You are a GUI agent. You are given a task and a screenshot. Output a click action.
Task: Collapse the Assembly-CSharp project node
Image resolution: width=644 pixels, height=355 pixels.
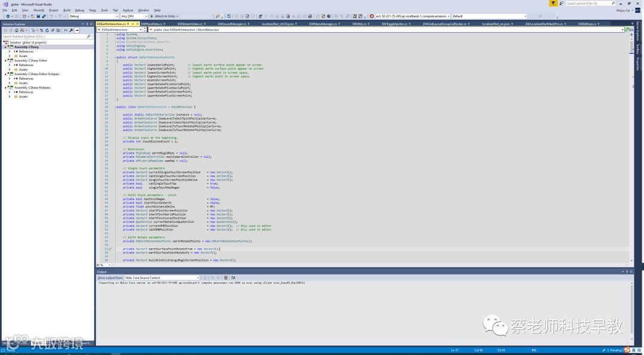click(6, 47)
